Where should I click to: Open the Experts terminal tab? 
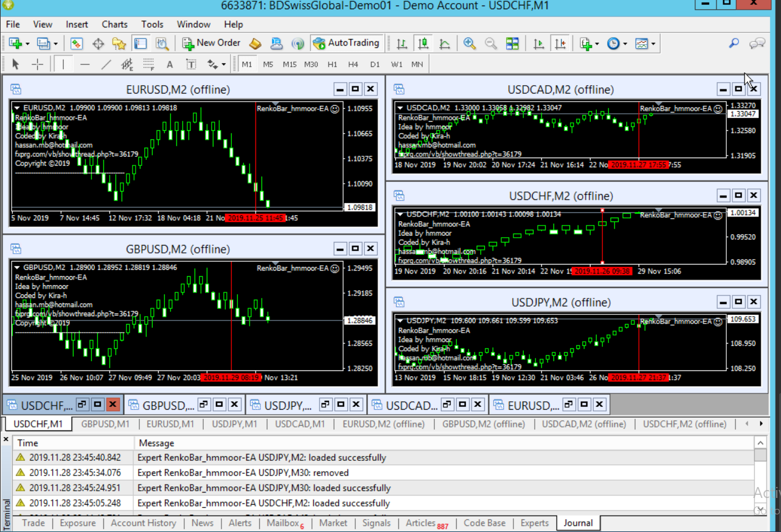[x=535, y=523]
